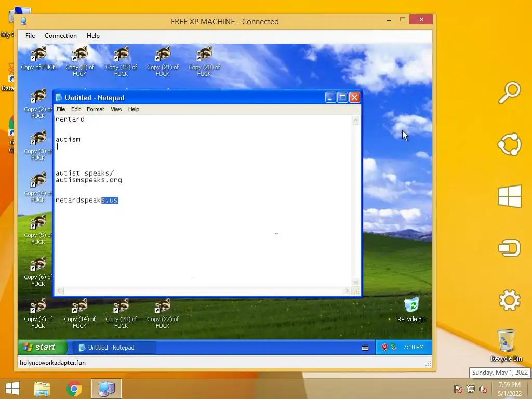Screen dimensions: 532x399
Task: Click the 'autismspeaks.org' text in Notepad
Action: [x=88, y=180]
